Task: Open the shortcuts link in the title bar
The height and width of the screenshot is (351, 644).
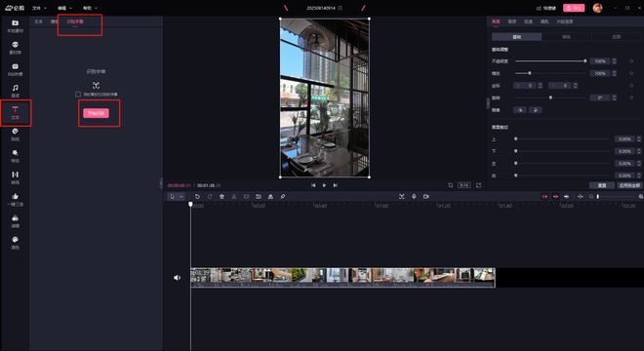Action: 546,8
